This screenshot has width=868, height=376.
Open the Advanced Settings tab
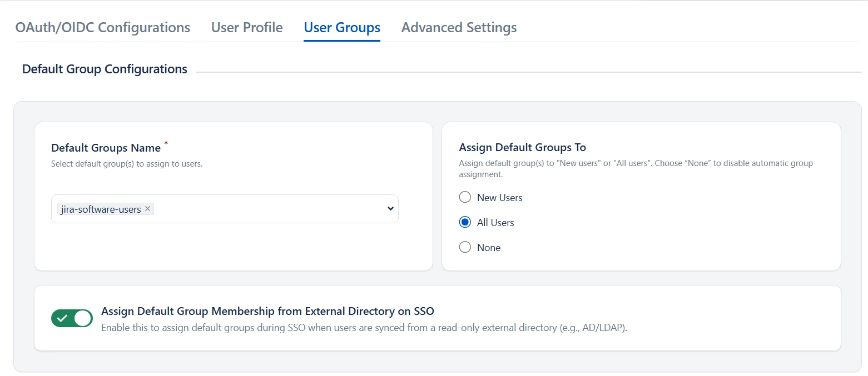(459, 27)
